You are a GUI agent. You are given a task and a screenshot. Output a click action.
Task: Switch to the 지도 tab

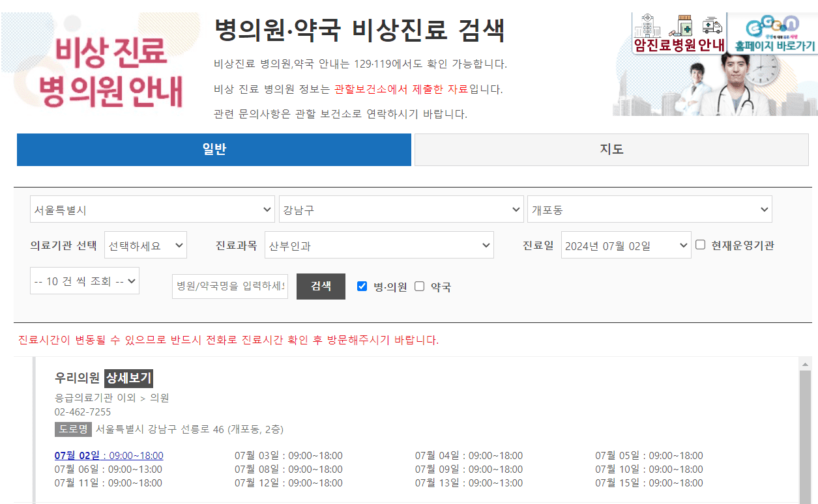tap(611, 150)
